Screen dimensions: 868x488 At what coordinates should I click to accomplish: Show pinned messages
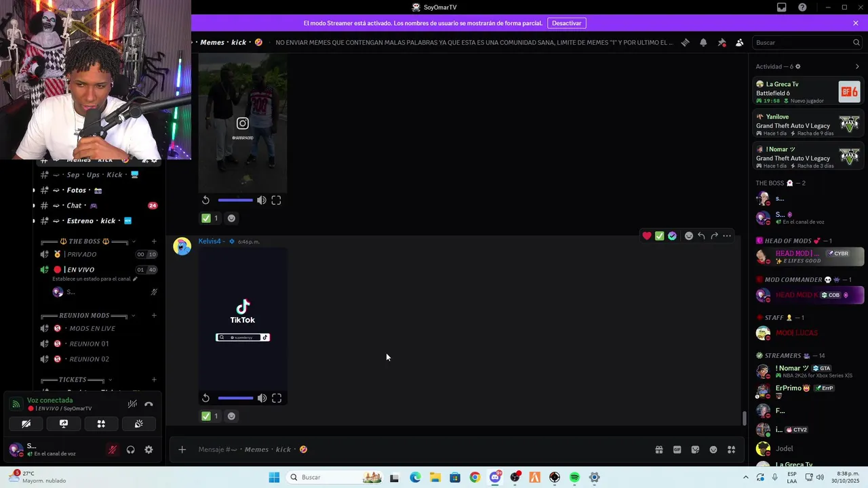point(722,42)
